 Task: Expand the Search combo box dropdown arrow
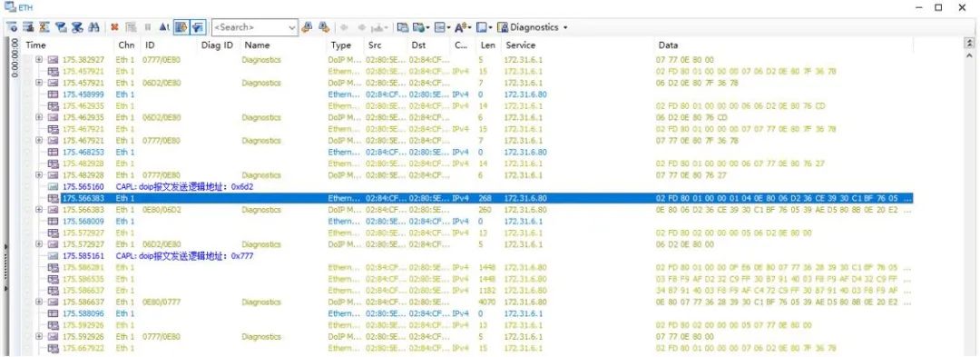click(292, 27)
